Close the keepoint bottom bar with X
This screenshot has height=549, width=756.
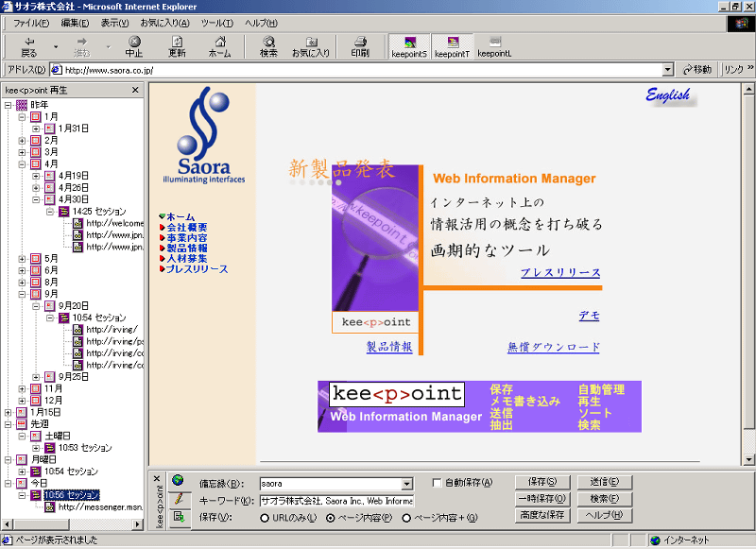pyautogui.click(x=157, y=479)
